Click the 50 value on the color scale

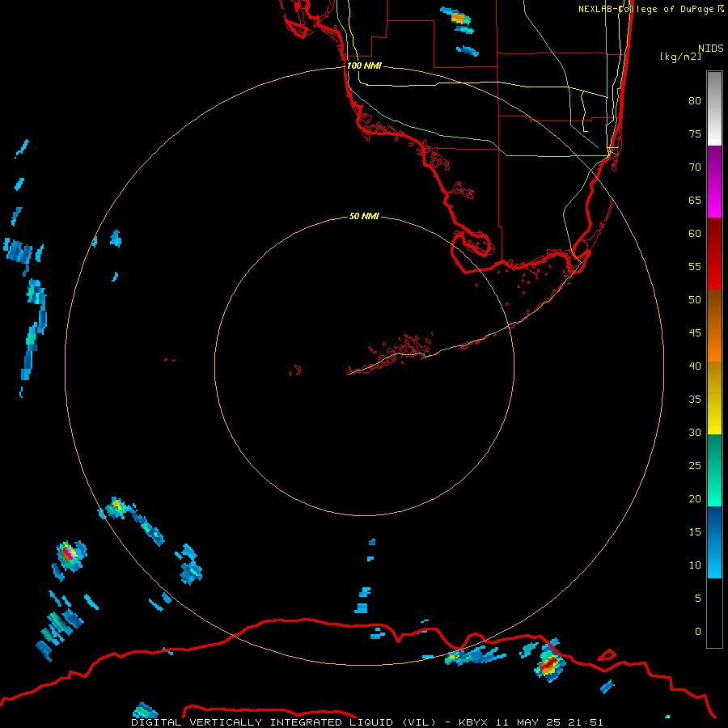tap(695, 299)
